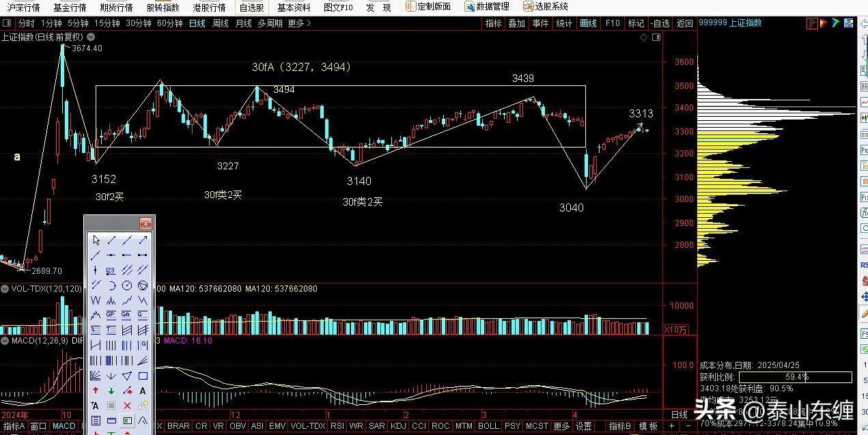This screenshot has height=435, width=868.
Task: Click the red list icon beside 上证指数
Action: coord(812,23)
